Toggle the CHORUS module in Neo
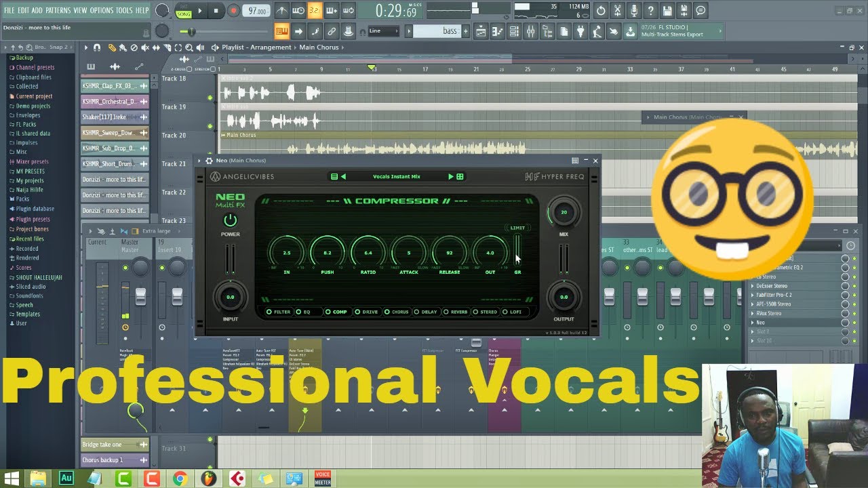 397,312
